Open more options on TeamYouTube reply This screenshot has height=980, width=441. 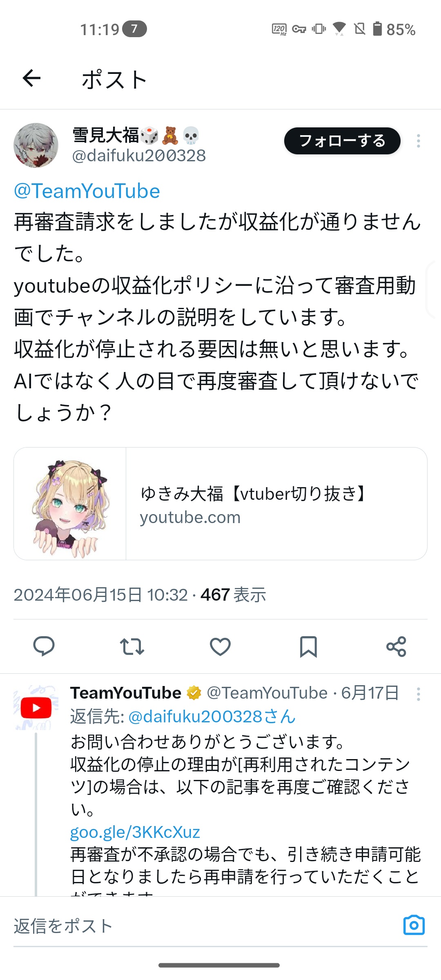(418, 694)
